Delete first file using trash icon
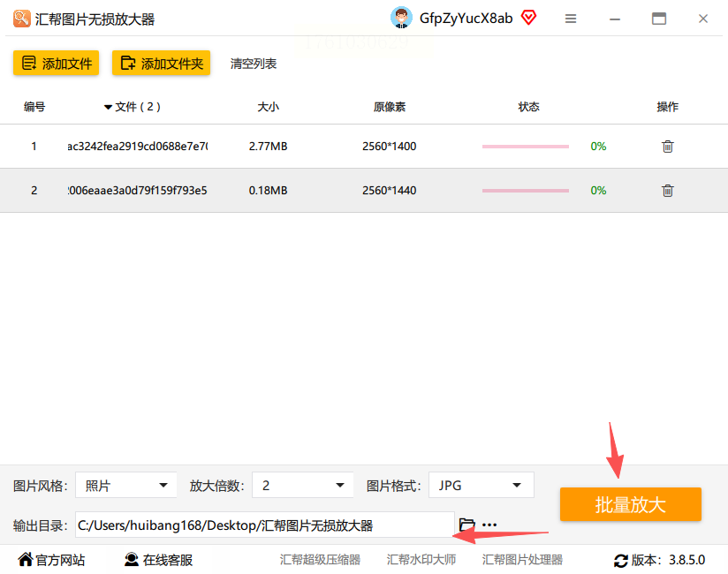This screenshot has width=728, height=574. pyautogui.click(x=667, y=147)
